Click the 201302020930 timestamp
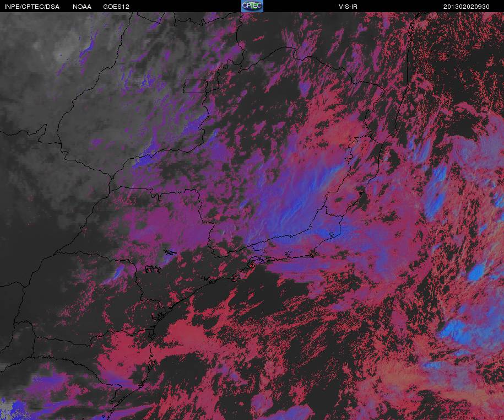 coord(467,7)
